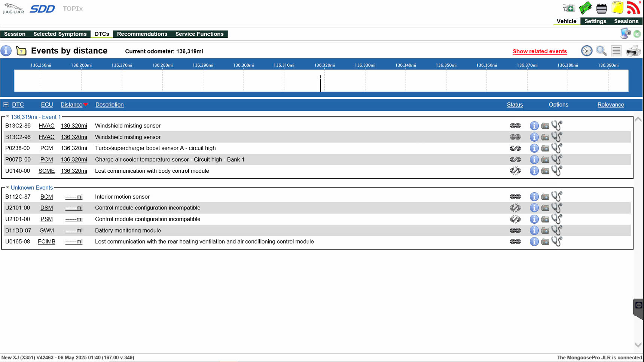Sort by Status column header
The height and width of the screenshot is (362, 644).
pos(515,105)
